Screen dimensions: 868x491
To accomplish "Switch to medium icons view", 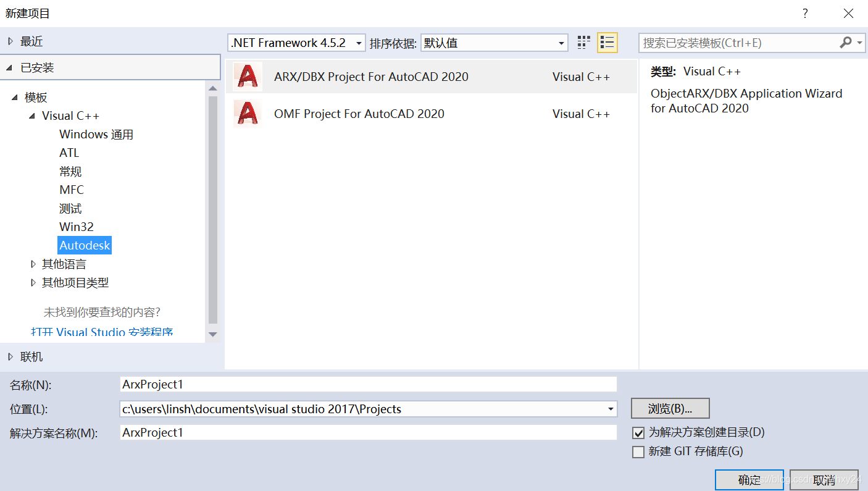I will pos(583,43).
